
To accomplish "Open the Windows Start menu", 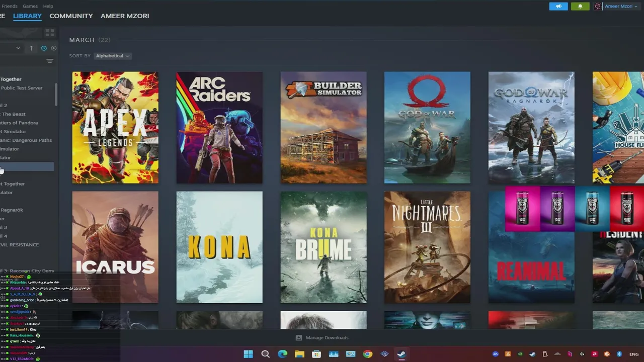I will [x=248, y=354].
